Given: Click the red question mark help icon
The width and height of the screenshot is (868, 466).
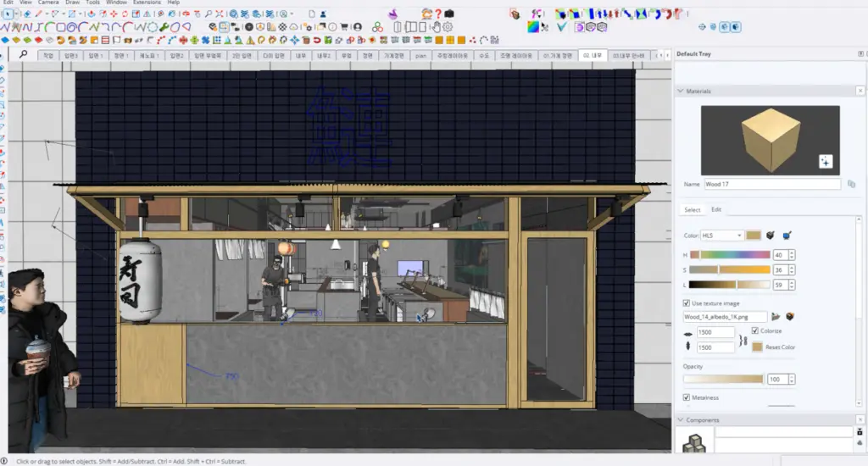Looking at the screenshot, I should click(x=438, y=14).
